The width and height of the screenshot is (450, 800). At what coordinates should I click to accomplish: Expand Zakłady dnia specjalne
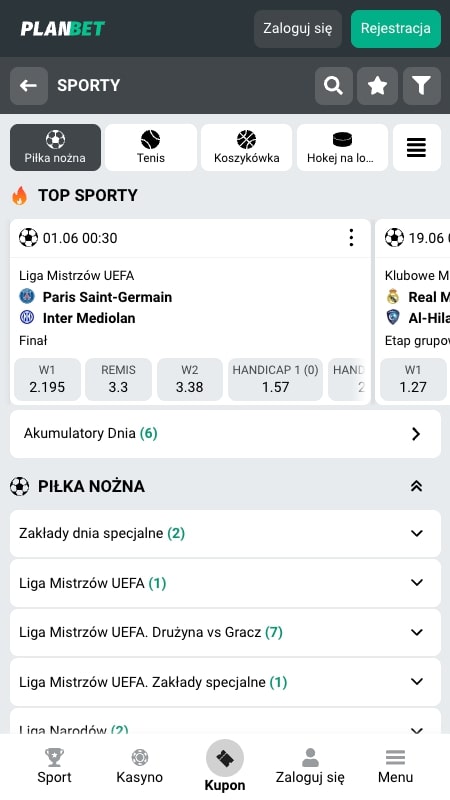point(226,534)
